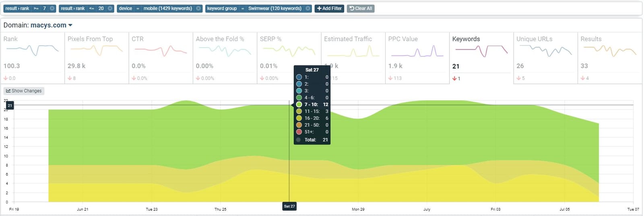Click the 33 value under Results
Screen dimensions: 644x216
tap(584, 66)
